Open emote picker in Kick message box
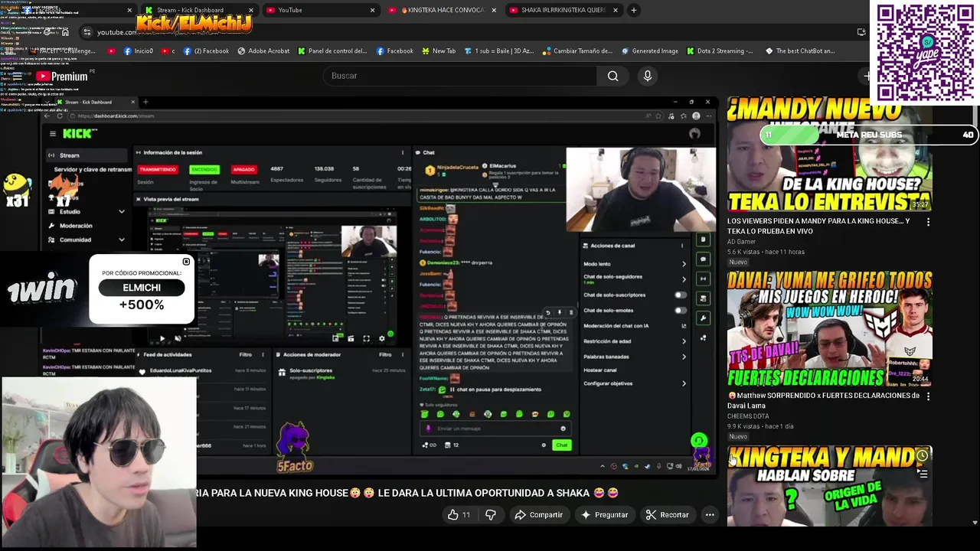The image size is (980, 551). point(563,429)
